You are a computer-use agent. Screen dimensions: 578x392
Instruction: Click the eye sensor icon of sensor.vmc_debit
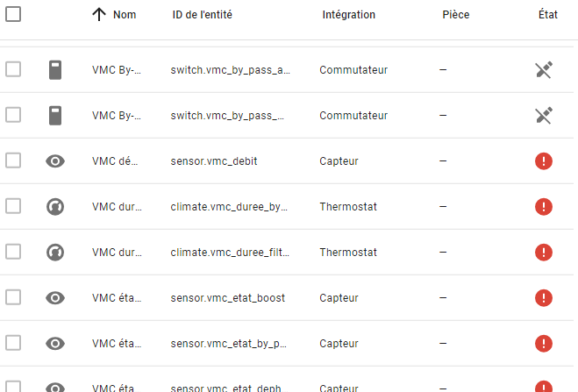point(55,161)
